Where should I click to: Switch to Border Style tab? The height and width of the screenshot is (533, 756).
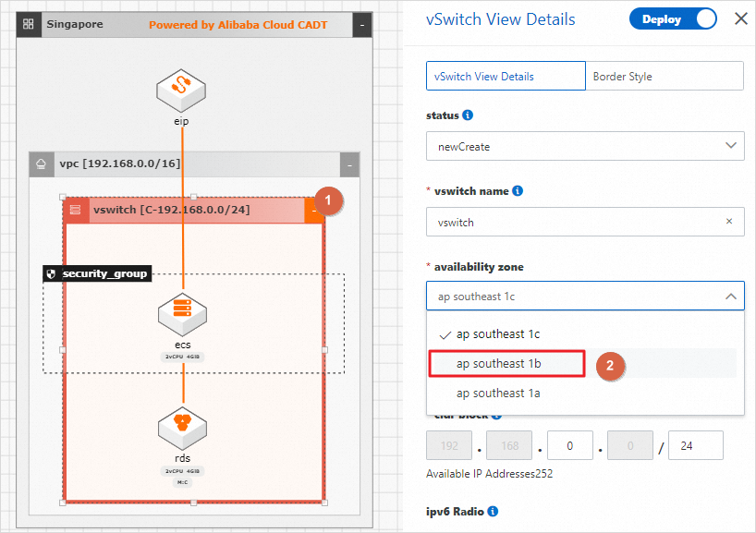click(x=665, y=76)
